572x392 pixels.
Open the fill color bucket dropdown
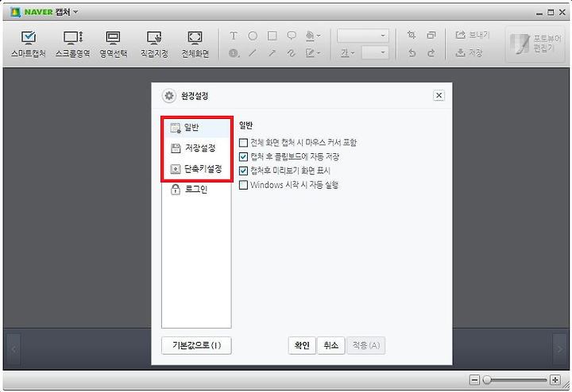(313, 36)
